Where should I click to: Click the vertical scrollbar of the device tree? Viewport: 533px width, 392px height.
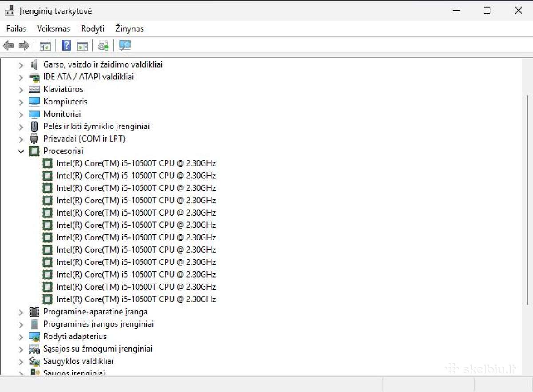click(527, 200)
